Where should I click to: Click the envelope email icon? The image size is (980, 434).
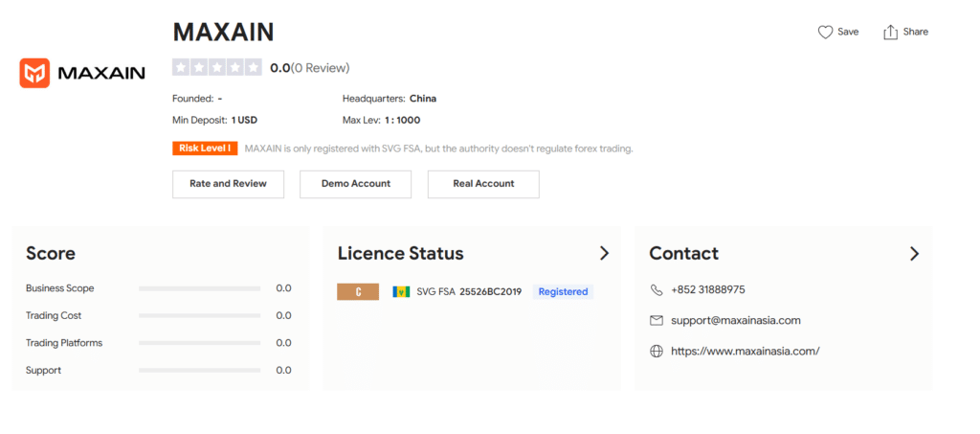pos(657,320)
